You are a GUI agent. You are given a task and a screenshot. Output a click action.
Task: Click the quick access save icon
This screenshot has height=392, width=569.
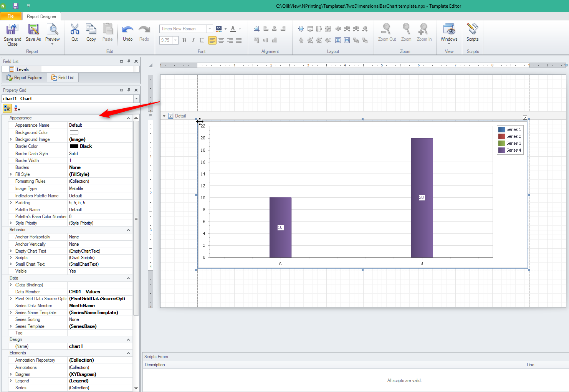[x=15, y=6]
